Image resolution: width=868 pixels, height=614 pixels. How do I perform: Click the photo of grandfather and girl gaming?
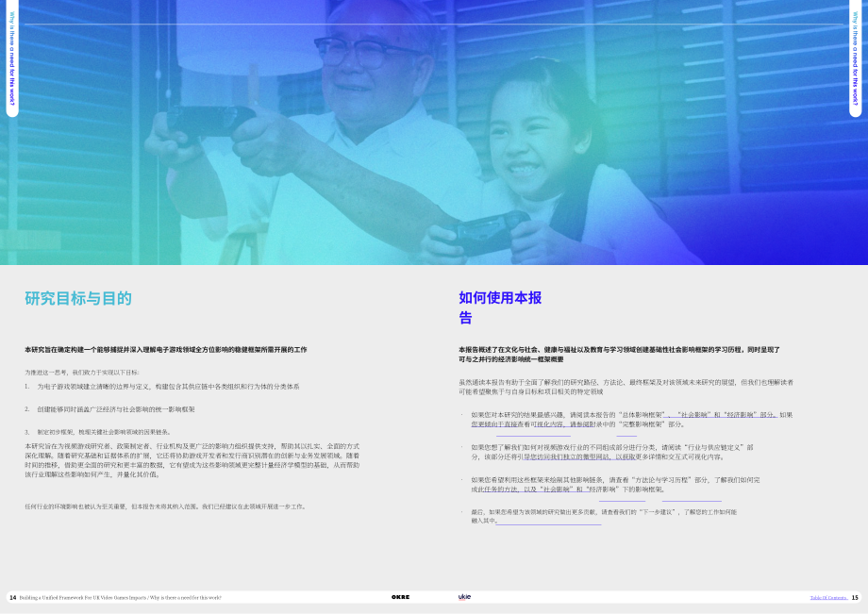tap(434, 132)
